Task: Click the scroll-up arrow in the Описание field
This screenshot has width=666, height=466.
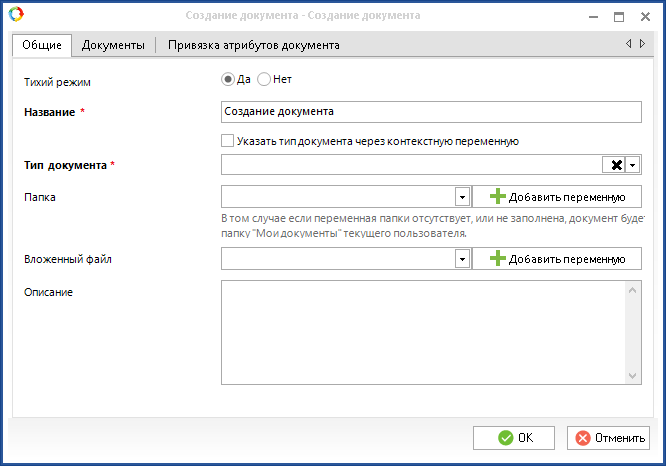Action: coord(632,290)
